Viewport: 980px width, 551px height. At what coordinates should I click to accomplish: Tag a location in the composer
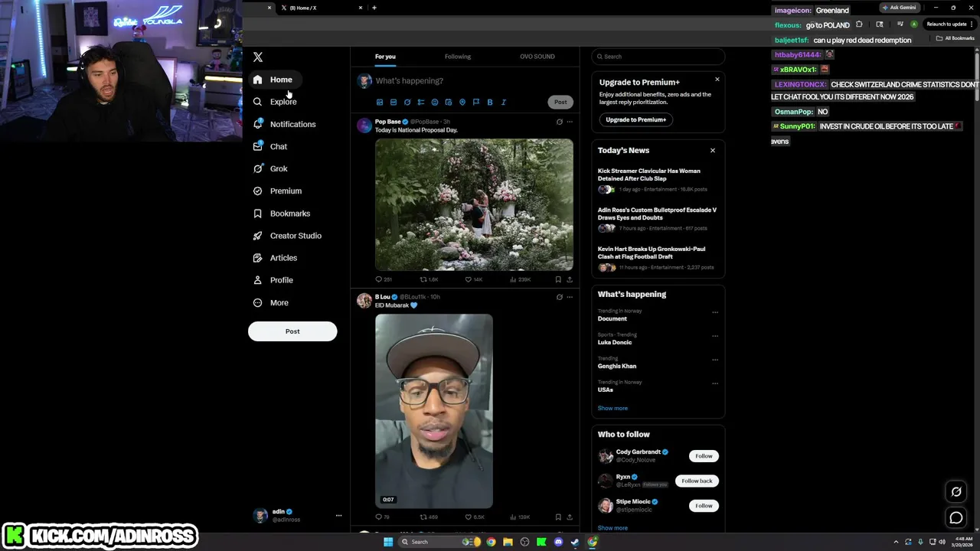coord(462,102)
